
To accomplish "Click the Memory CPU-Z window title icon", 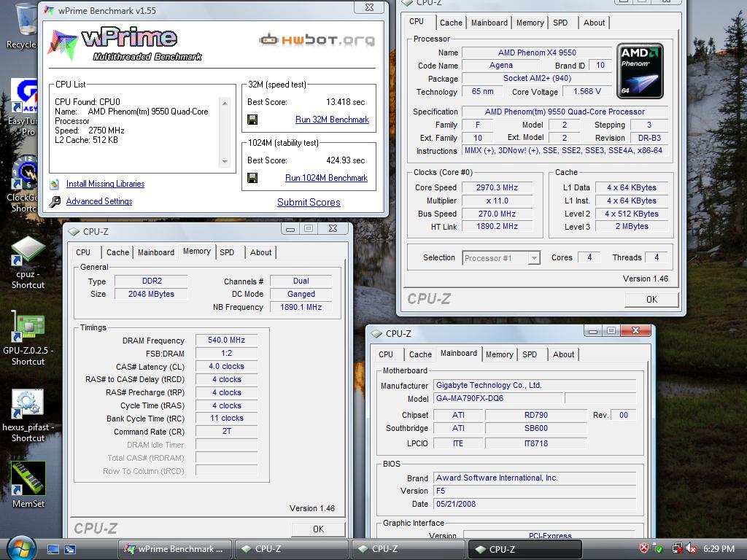I will click(74, 231).
